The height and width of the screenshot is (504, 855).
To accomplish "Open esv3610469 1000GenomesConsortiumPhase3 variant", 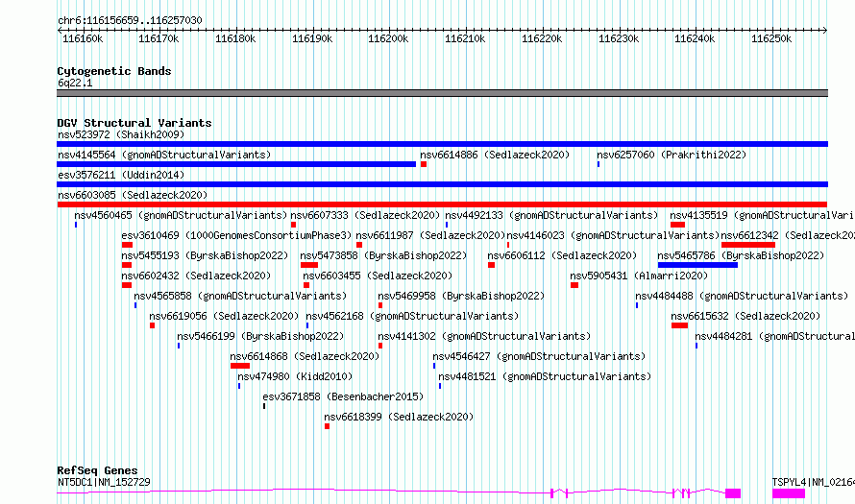I will (236, 235).
